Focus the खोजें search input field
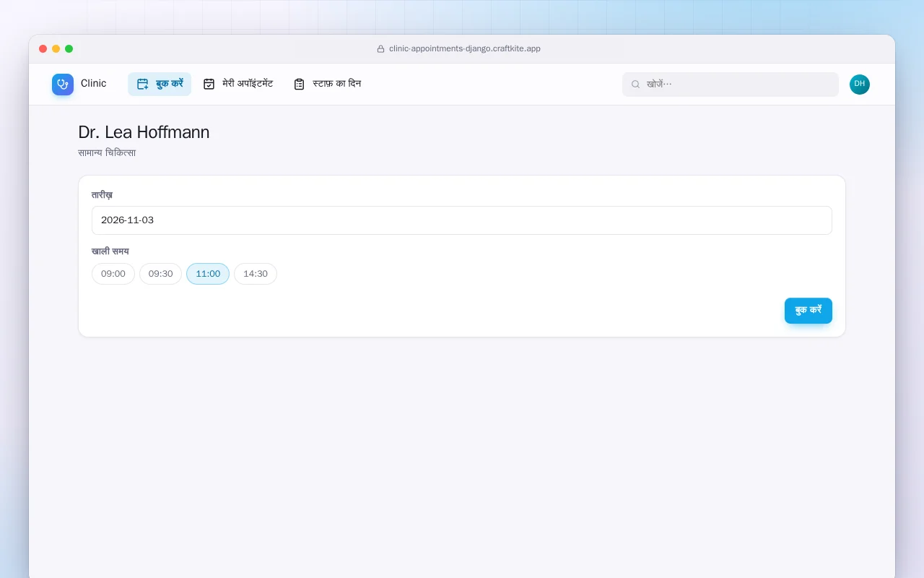 click(731, 85)
